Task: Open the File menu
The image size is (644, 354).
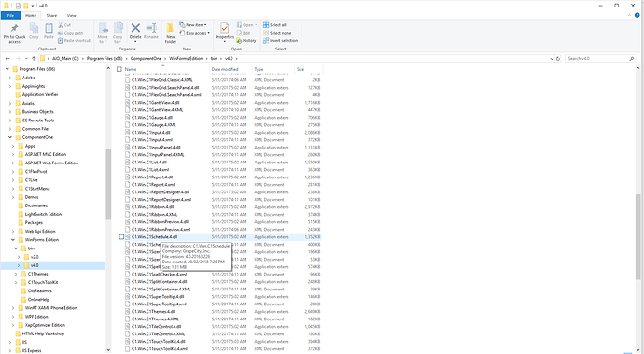Action: pyautogui.click(x=10, y=15)
